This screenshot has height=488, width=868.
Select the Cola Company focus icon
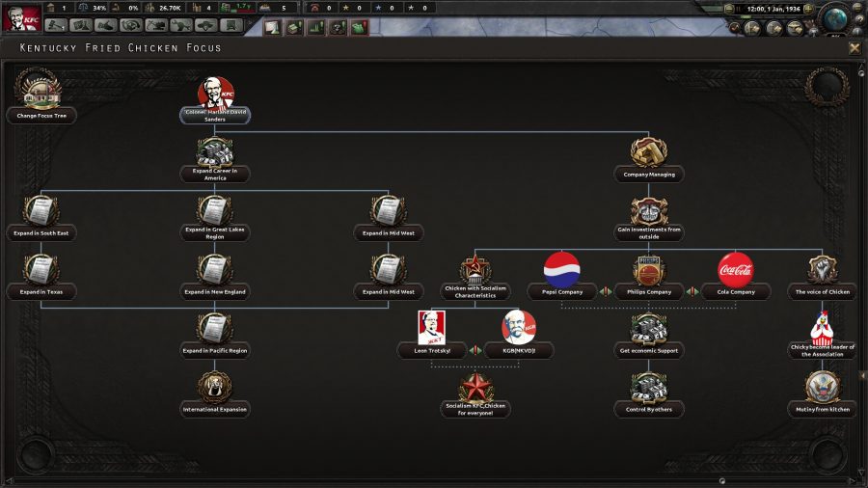(735, 270)
